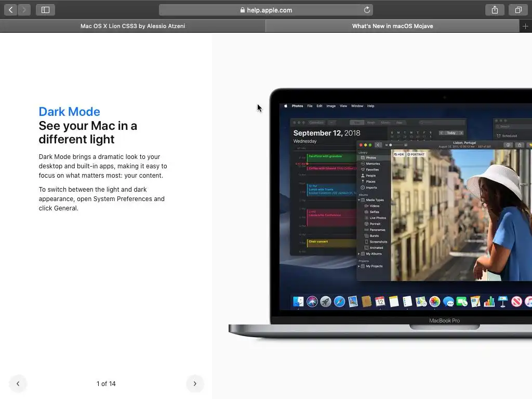Go back using the back arrow button
Viewport: 532px width, 399px height.
tap(11, 10)
